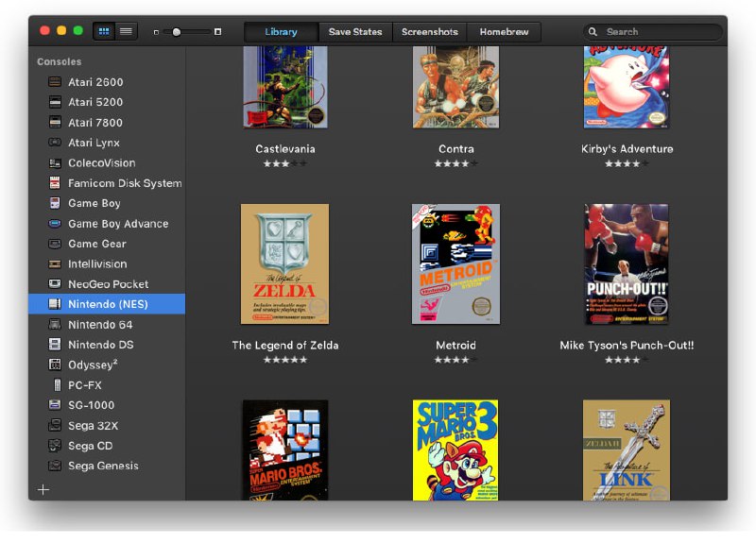Select the Metroid box art

click(x=455, y=263)
